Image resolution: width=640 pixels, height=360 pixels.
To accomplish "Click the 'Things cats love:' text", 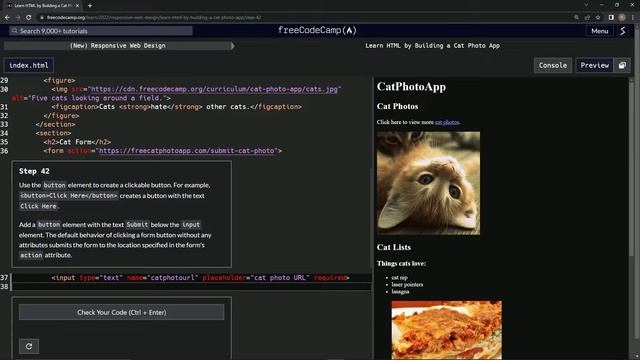I will coord(401,264).
